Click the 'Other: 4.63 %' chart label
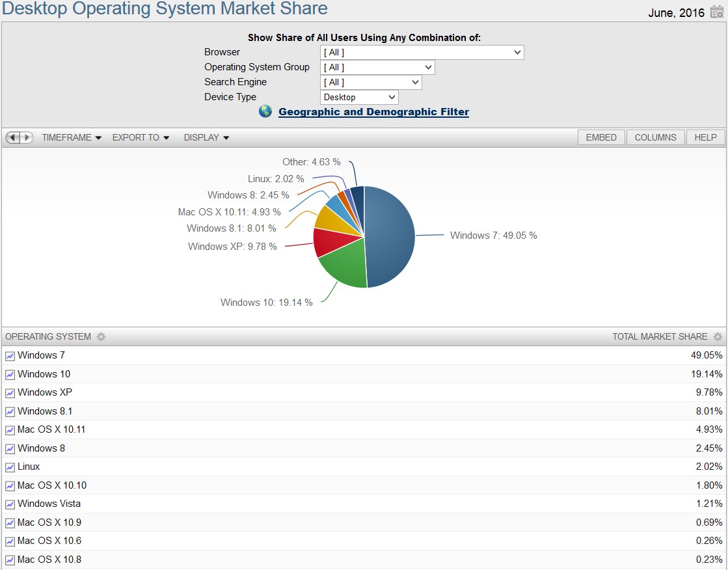Image resolution: width=728 pixels, height=570 pixels. coord(312,162)
